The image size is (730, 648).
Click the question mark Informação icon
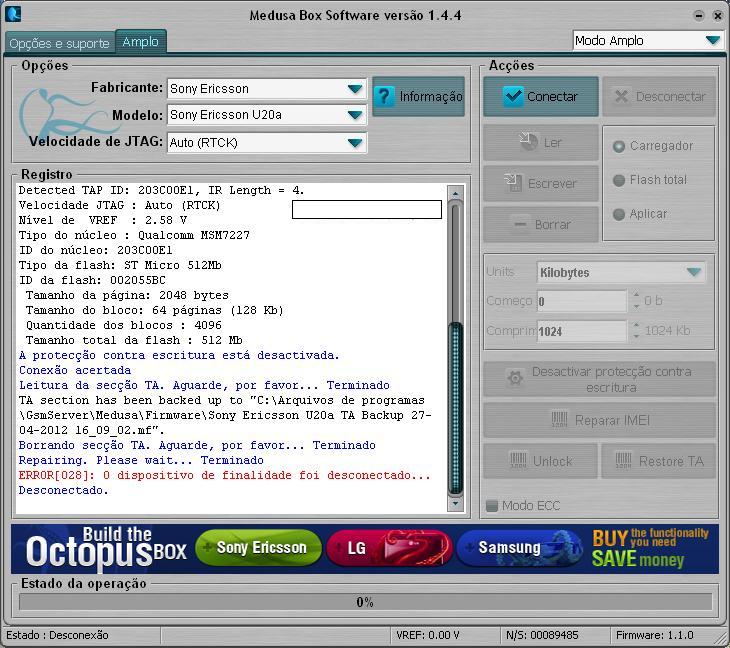tap(384, 96)
